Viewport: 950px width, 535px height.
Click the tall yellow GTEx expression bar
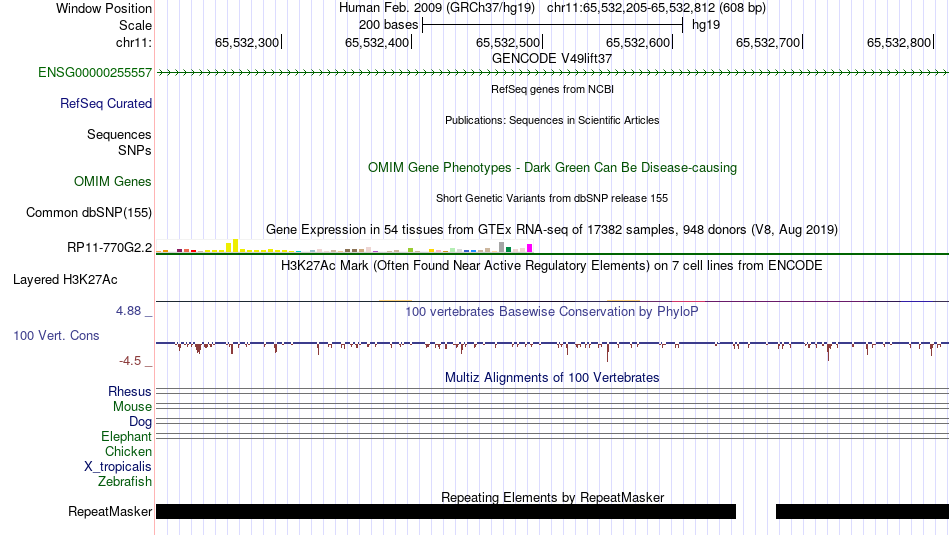[x=236, y=245]
